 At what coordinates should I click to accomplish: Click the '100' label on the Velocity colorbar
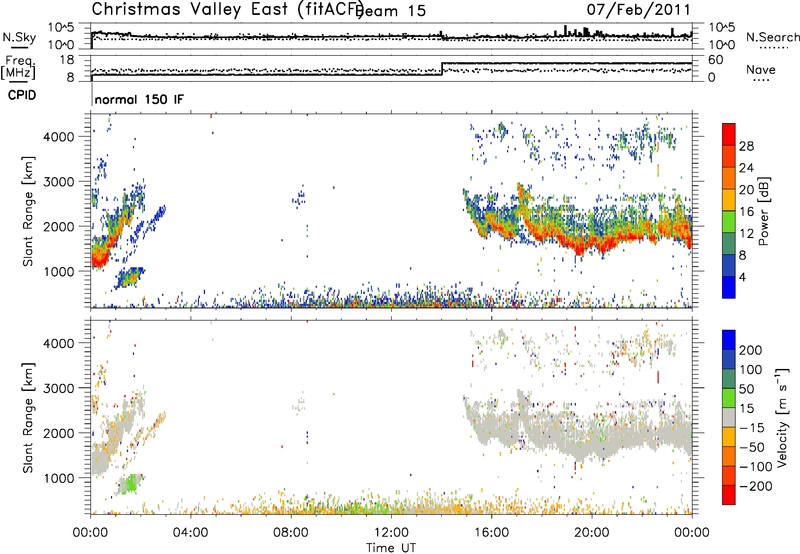[x=751, y=369]
